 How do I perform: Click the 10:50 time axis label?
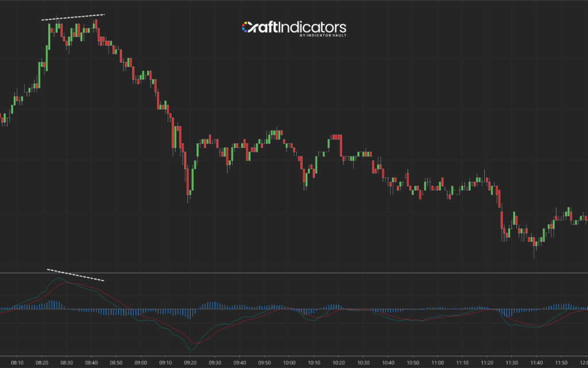[412, 363]
